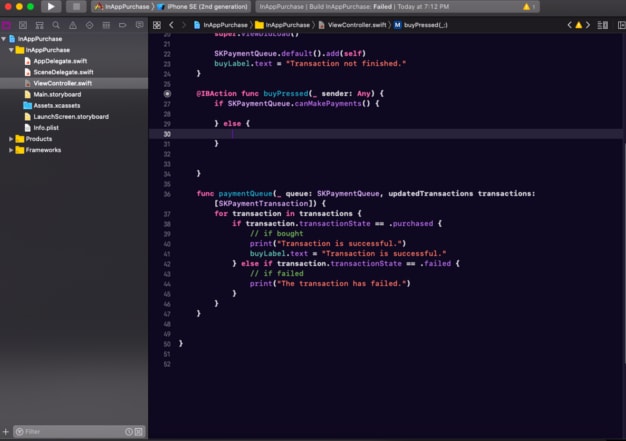Click line number 30 in gutter

tap(167, 134)
